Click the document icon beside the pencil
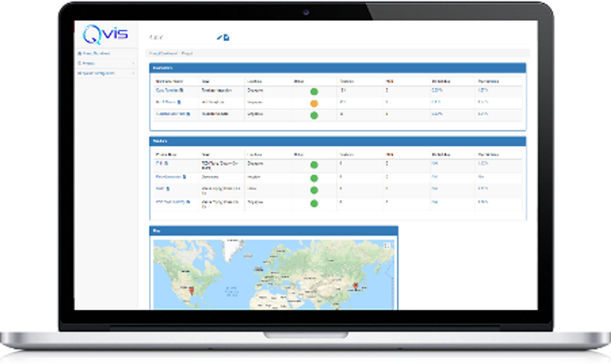 (x=226, y=37)
